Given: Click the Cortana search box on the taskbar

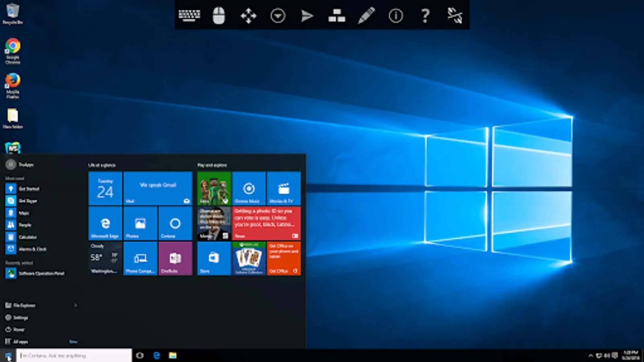Looking at the screenshot, I should pyautogui.click(x=74, y=356).
